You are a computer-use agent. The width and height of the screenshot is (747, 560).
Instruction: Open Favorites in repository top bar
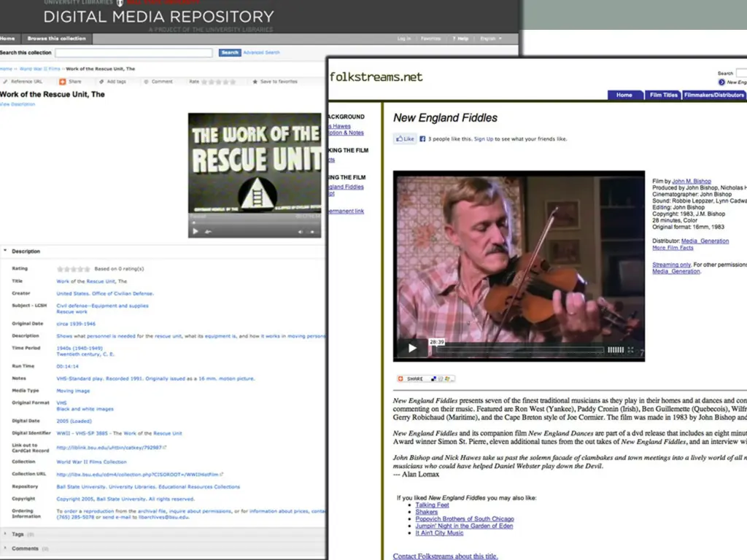430,39
